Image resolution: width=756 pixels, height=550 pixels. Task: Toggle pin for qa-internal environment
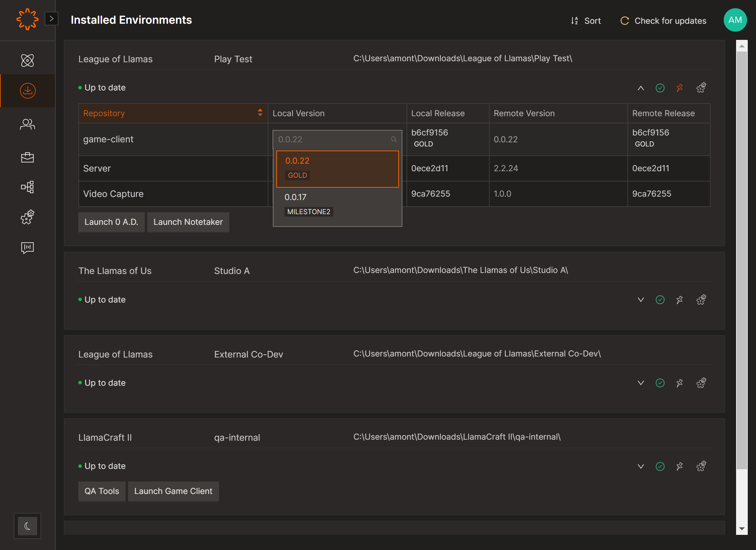pyautogui.click(x=679, y=466)
